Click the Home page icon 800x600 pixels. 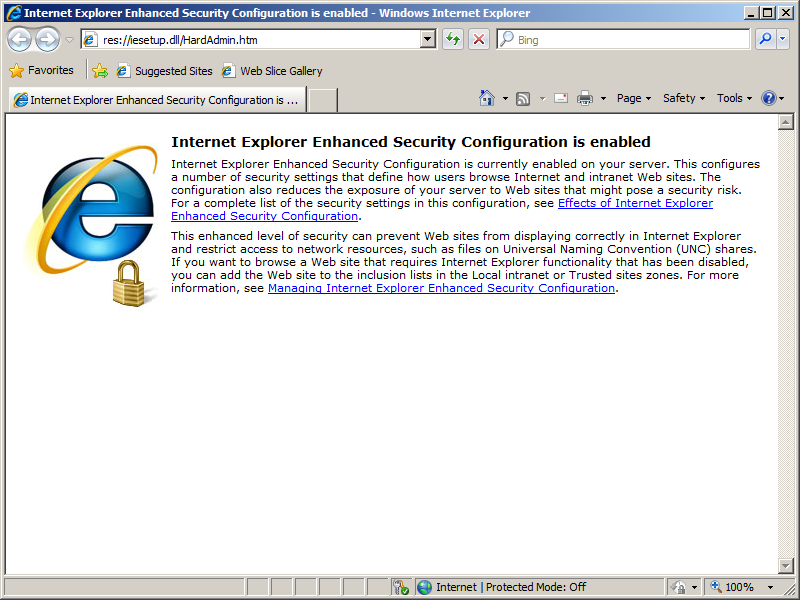tap(487, 97)
